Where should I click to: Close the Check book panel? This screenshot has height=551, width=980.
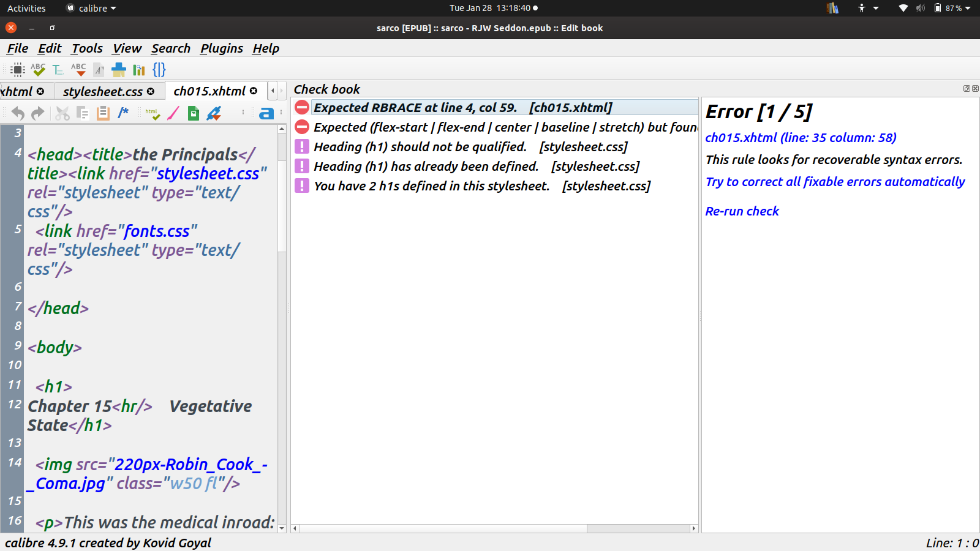[975, 89]
